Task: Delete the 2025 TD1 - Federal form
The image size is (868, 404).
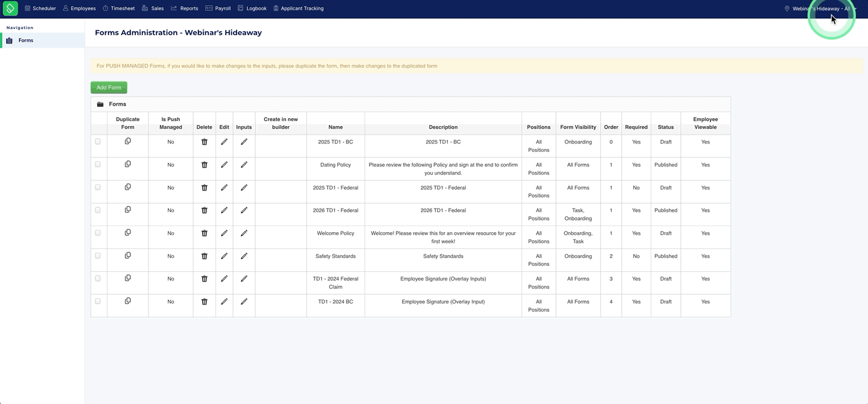Action: click(204, 188)
